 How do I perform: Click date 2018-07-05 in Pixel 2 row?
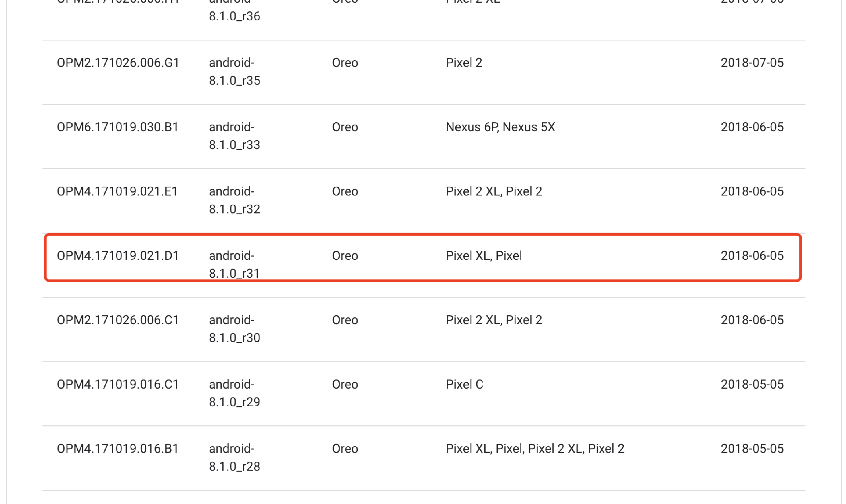coord(752,63)
